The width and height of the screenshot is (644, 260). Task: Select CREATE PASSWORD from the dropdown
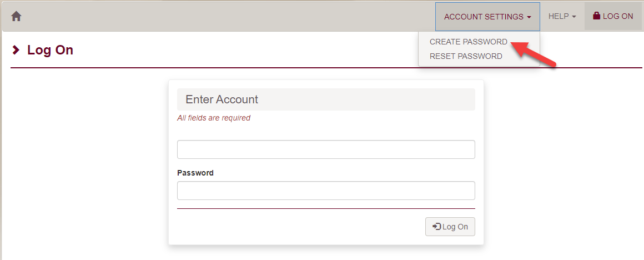coord(468,42)
